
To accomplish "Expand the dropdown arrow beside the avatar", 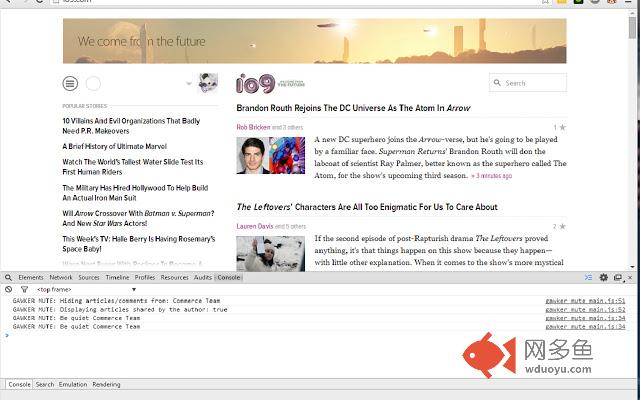I will (x=188, y=84).
